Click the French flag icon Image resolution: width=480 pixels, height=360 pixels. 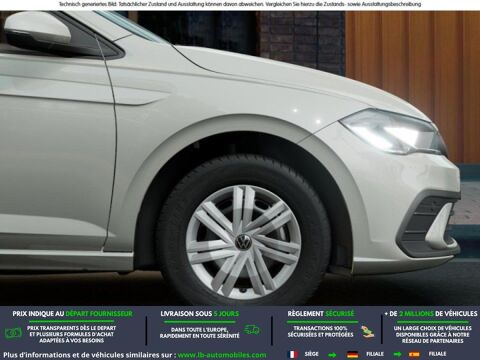(293, 354)
